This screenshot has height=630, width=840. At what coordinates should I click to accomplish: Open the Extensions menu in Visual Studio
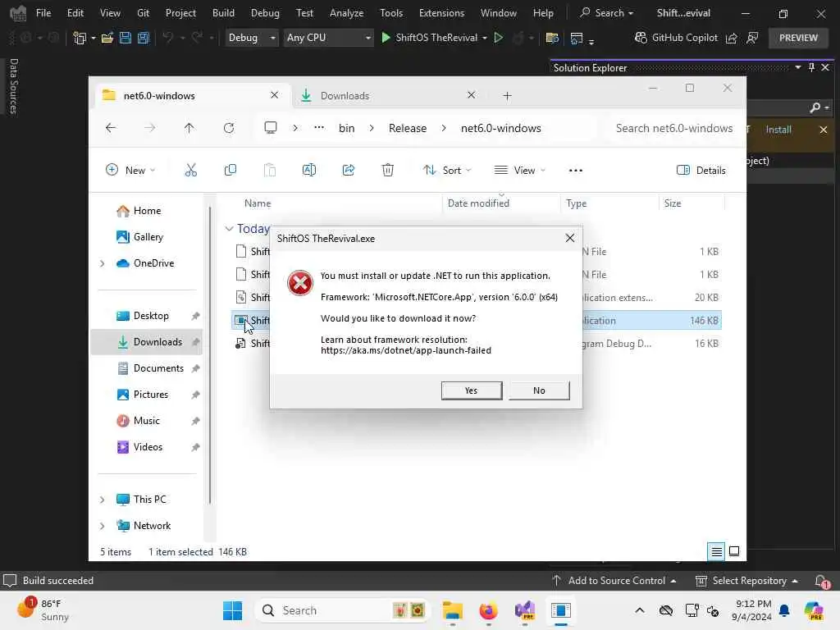[441, 13]
